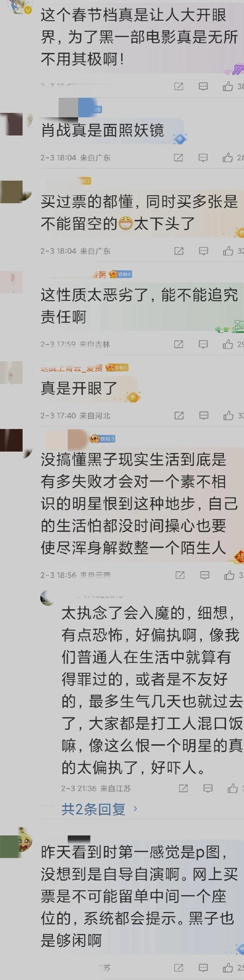Share the comment about the 春节档 movie
Image resolution: width=244 pixels, height=980 pixels.
pyautogui.click(x=178, y=87)
